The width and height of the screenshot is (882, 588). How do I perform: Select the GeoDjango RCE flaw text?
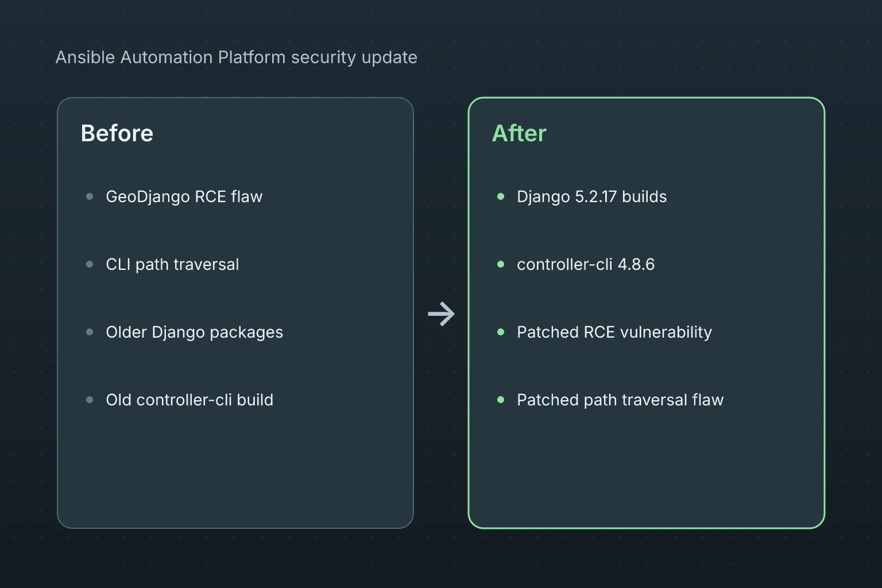tap(184, 196)
